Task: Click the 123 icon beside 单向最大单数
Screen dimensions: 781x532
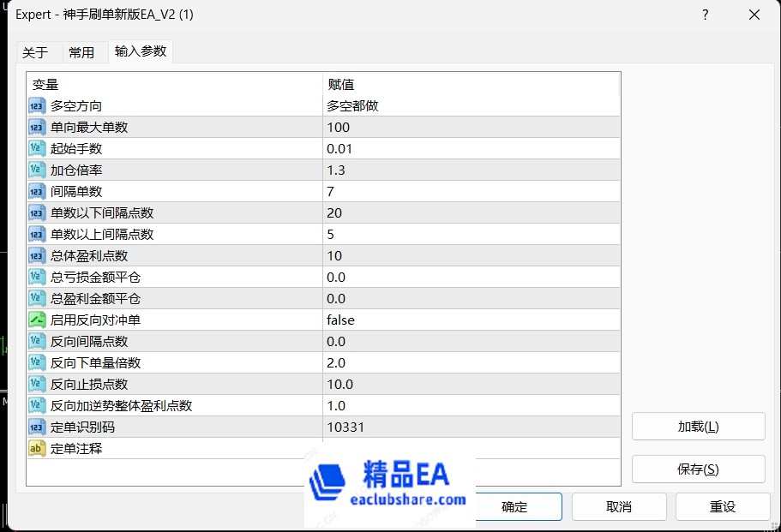Action: (36, 127)
